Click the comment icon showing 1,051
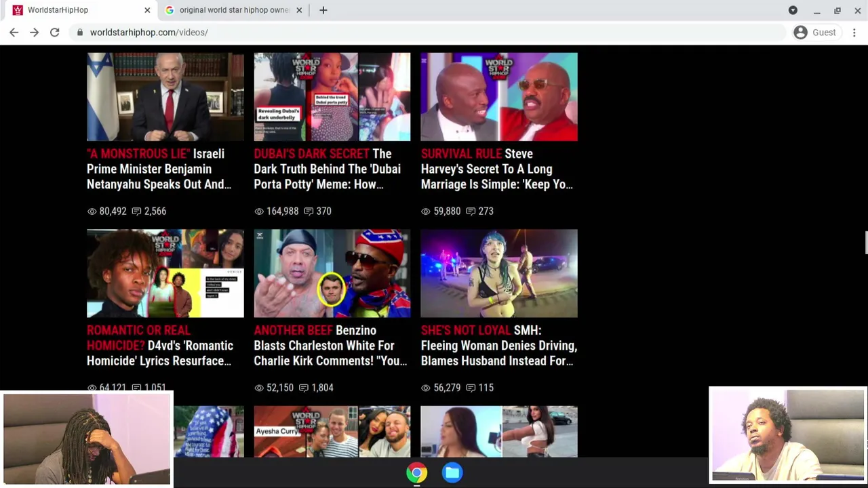 (136, 388)
